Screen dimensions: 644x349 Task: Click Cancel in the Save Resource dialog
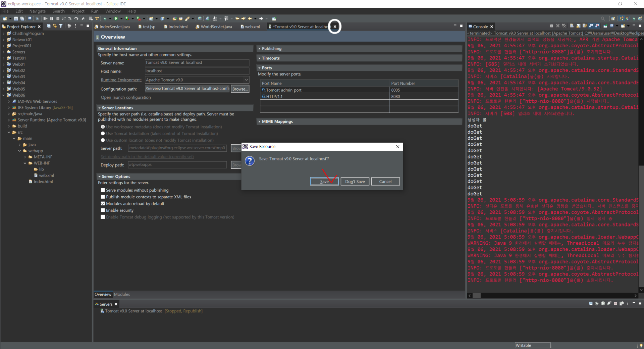[385, 182]
